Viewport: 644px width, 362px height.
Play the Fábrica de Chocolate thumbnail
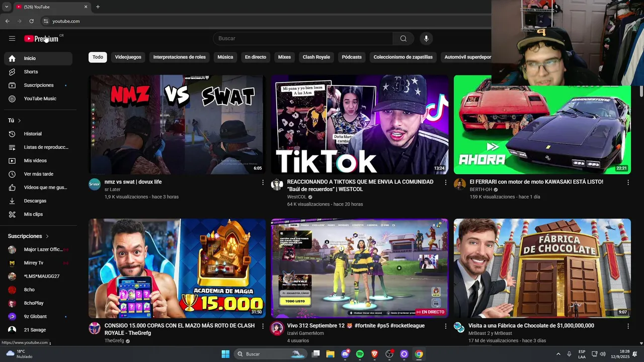[x=542, y=268]
